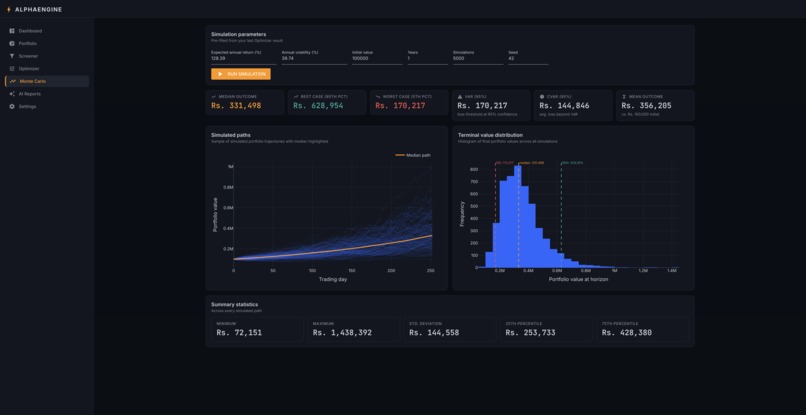Click the Dashboard grid icon in sidebar
This screenshot has width=806, height=415.
[x=12, y=31]
